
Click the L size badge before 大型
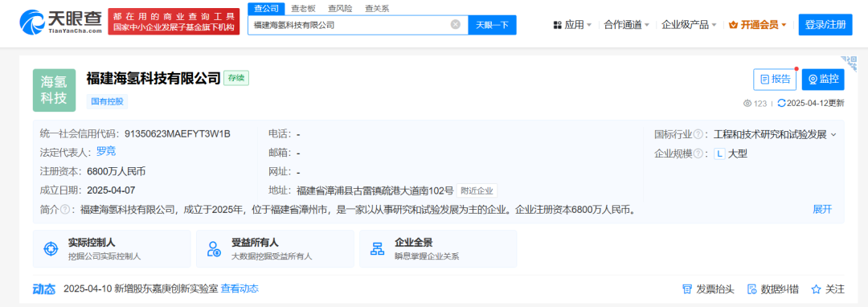(719, 153)
